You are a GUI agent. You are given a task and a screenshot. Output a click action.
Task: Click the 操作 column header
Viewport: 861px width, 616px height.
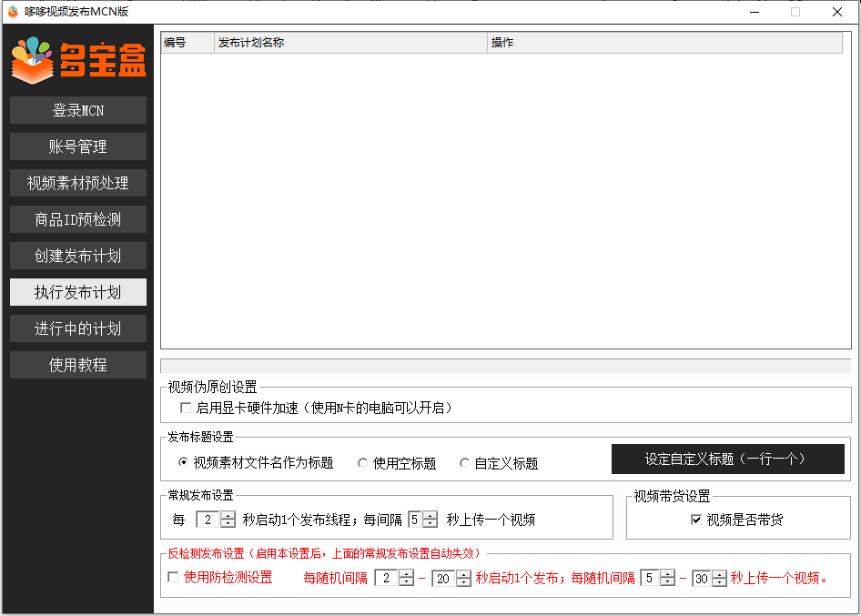pyautogui.click(x=664, y=42)
